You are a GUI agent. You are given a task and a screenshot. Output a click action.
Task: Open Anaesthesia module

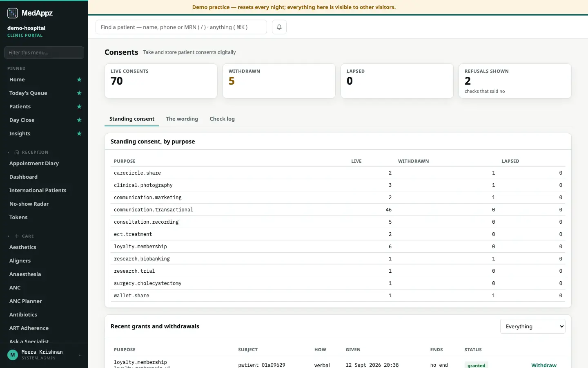[25, 274]
